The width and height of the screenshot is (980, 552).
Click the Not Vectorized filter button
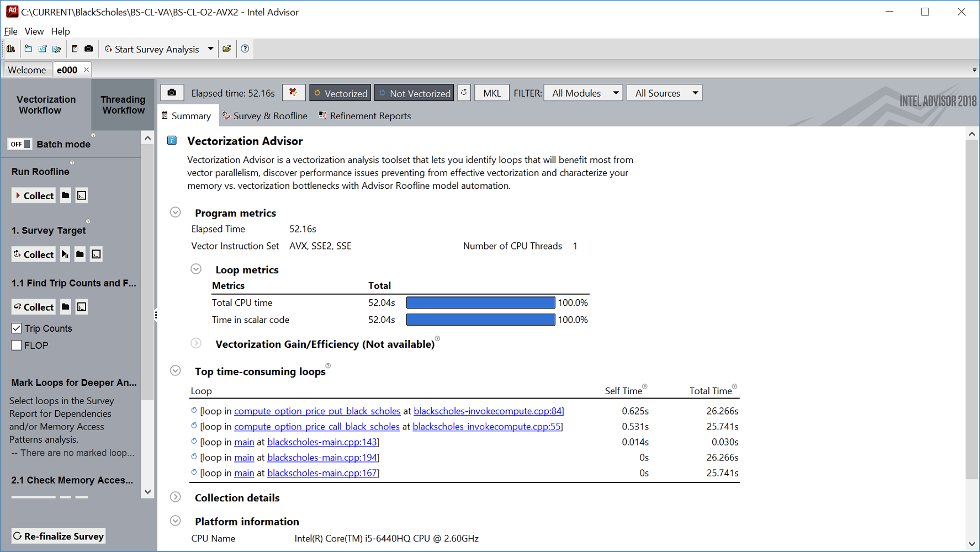coord(414,93)
